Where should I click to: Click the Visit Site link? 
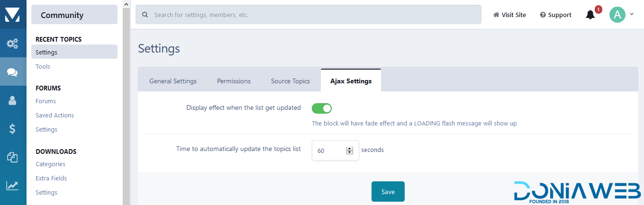click(x=510, y=15)
